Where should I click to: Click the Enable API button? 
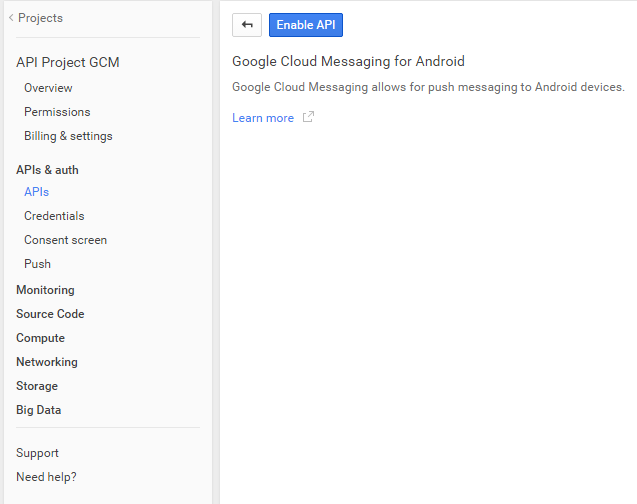306,25
